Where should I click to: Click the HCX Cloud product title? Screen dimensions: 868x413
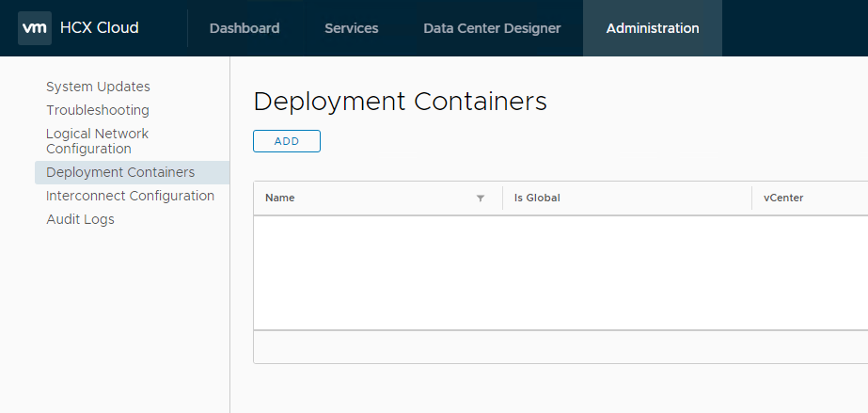coord(99,28)
